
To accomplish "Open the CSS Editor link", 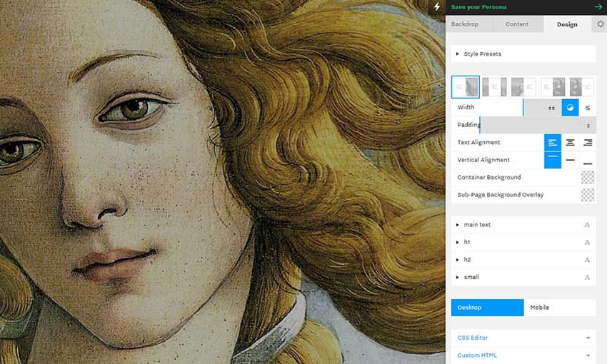I will [473, 338].
